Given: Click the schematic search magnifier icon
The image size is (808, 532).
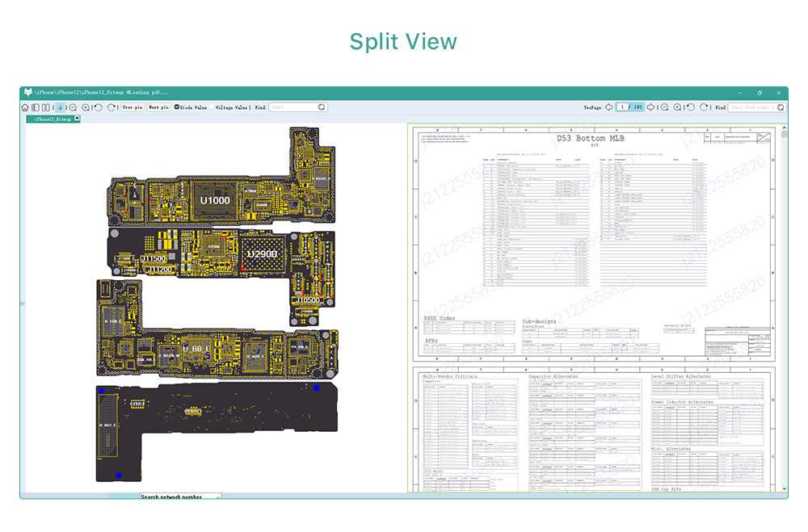Looking at the screenshot, I should click(x=781, y=107).
